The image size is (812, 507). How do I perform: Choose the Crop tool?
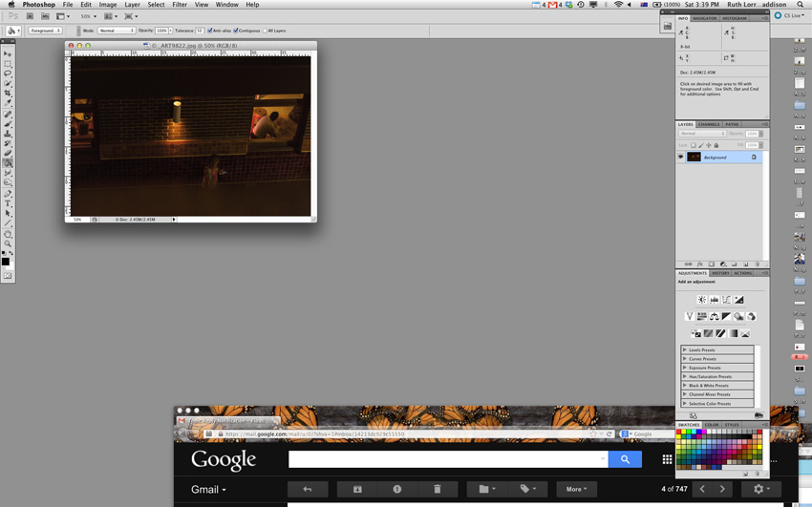coord(8,94)
